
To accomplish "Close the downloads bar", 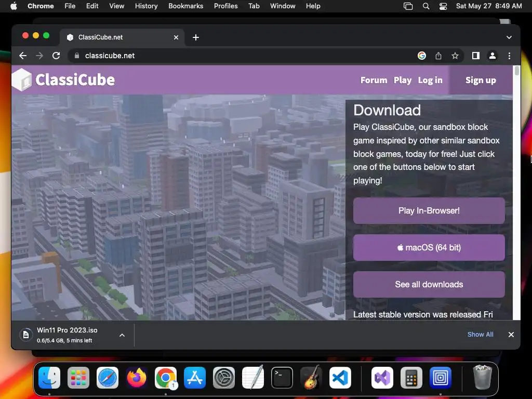I will point(511,335).
